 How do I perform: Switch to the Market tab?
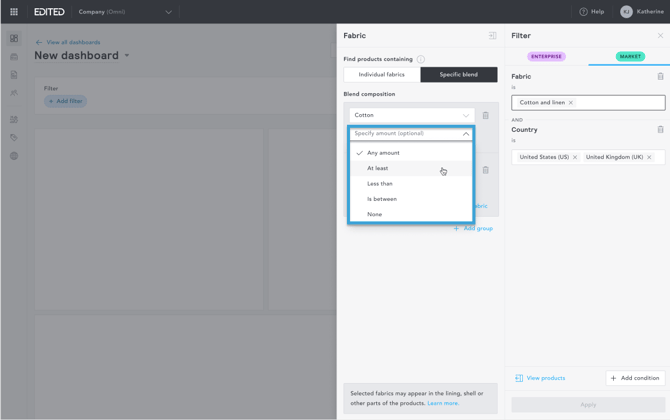click(x=630, y=57)
